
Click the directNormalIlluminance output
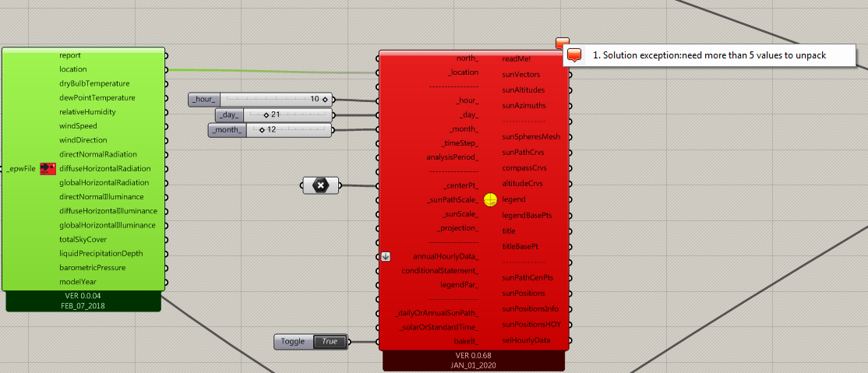point(101,197)
